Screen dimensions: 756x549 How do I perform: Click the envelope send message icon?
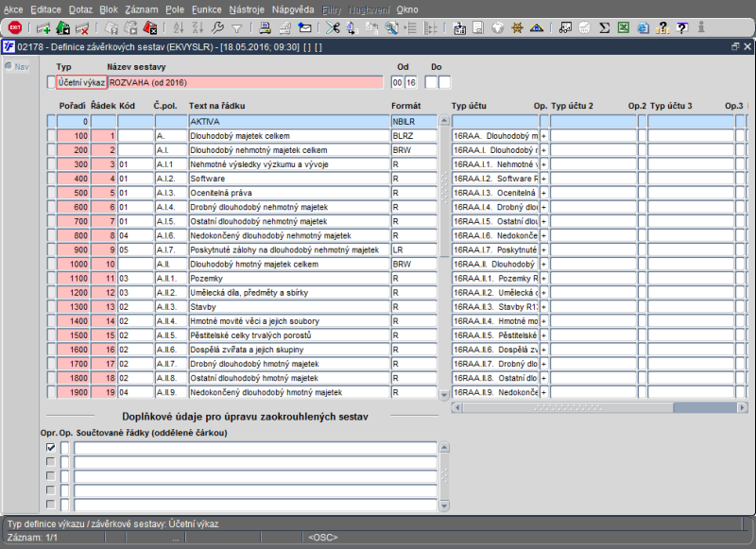click(304, 28)
